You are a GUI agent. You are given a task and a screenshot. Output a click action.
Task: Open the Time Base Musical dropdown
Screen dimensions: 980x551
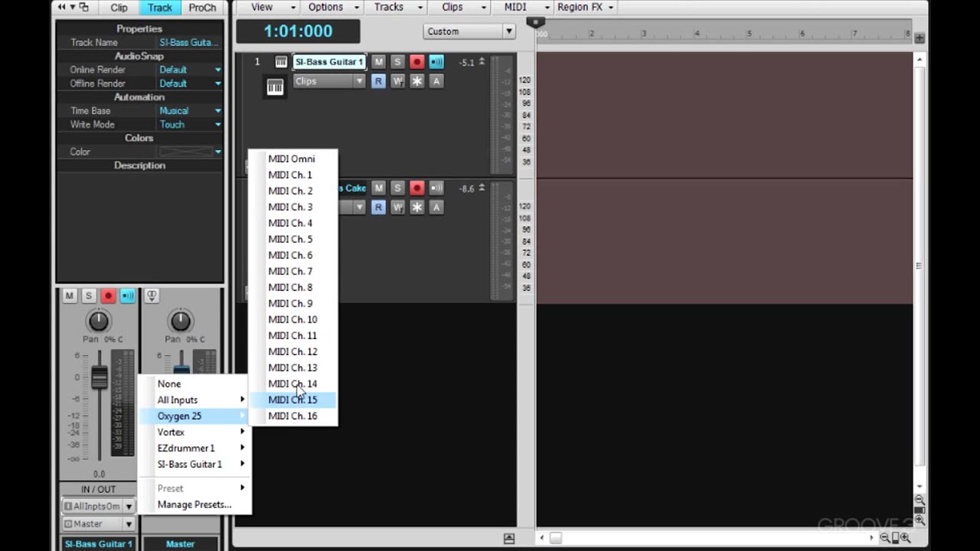(190, 111)
